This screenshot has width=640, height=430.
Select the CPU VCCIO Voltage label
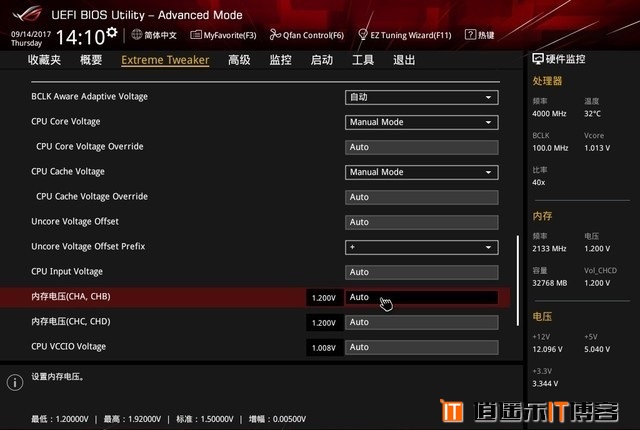click(69, 347)
